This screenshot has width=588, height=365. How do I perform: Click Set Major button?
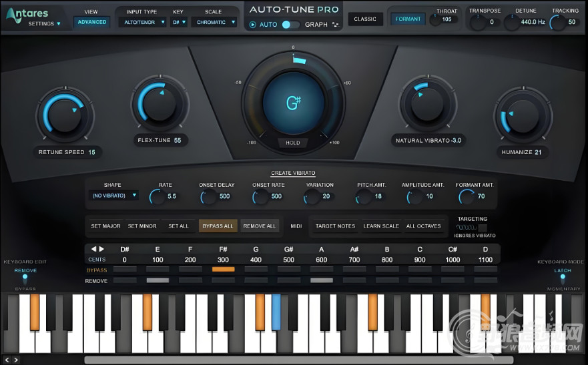coord(105,226)
